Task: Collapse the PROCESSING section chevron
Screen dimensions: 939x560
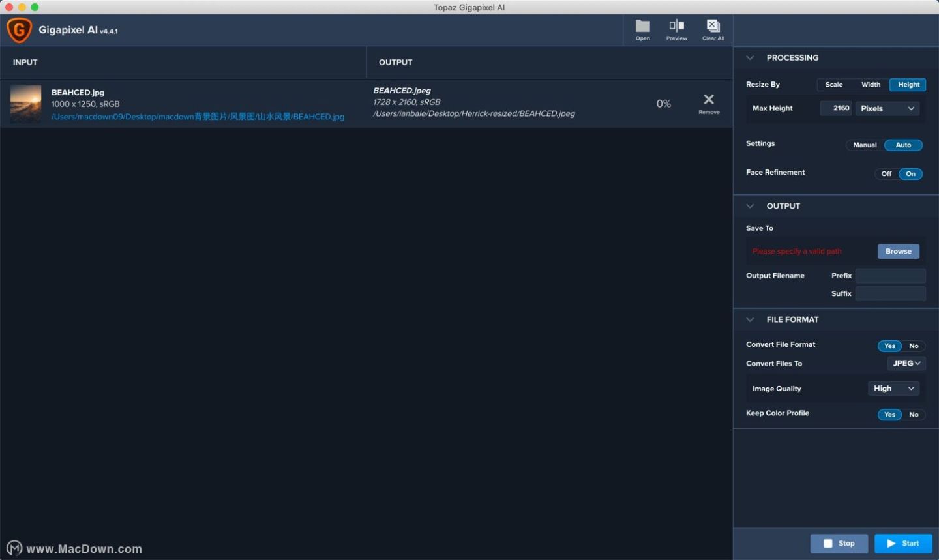Action: coord(750,58)
